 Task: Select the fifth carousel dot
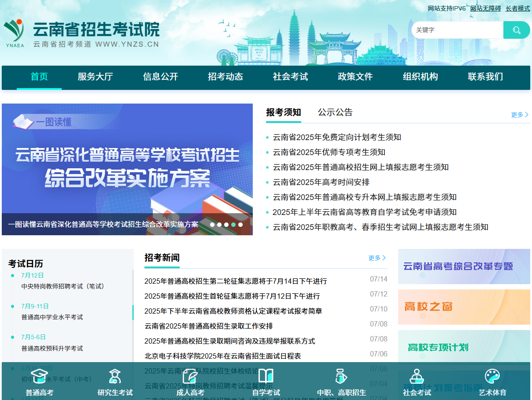[x=240, y=225]
